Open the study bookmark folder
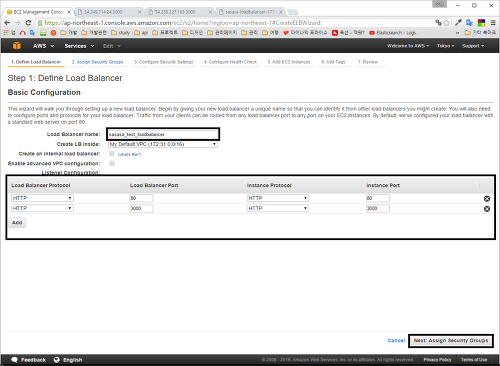This screenshot has height=366, width=500. coord(120,33)
